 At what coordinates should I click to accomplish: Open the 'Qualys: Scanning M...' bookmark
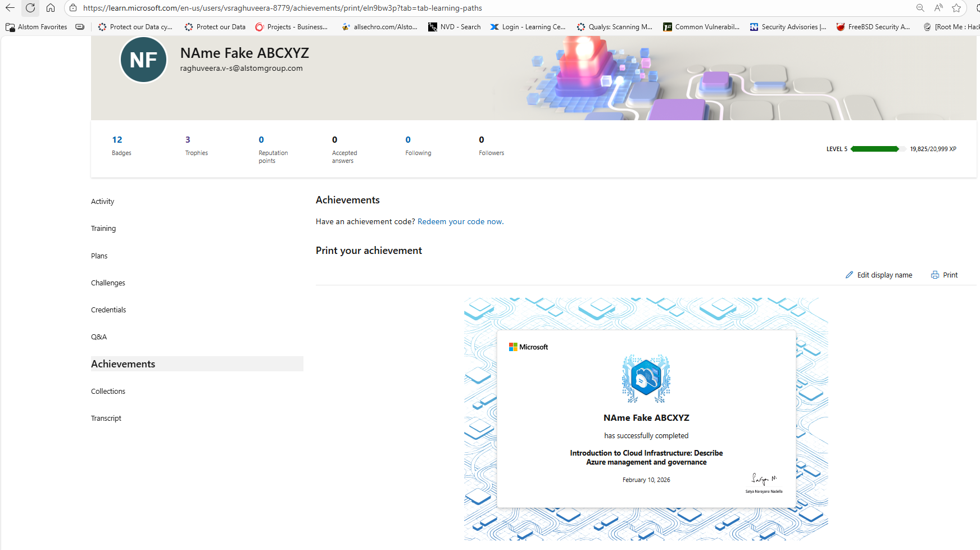tap(615, 27)
